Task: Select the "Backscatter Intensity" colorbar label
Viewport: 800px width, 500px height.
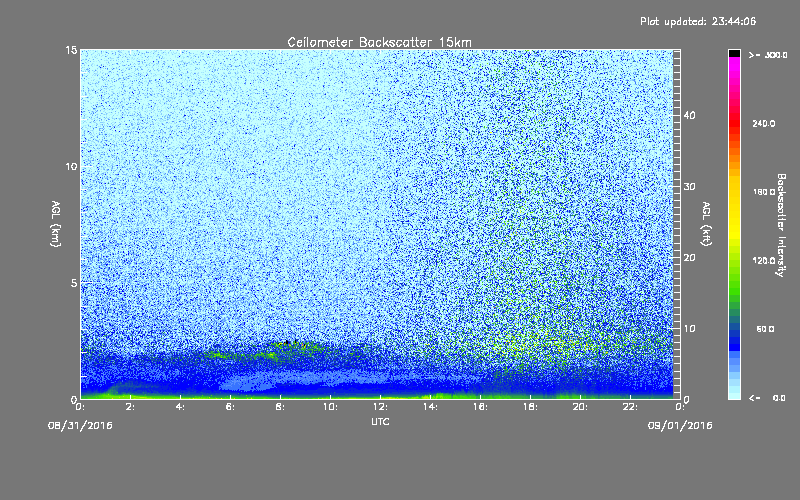Action: (781, 225)
